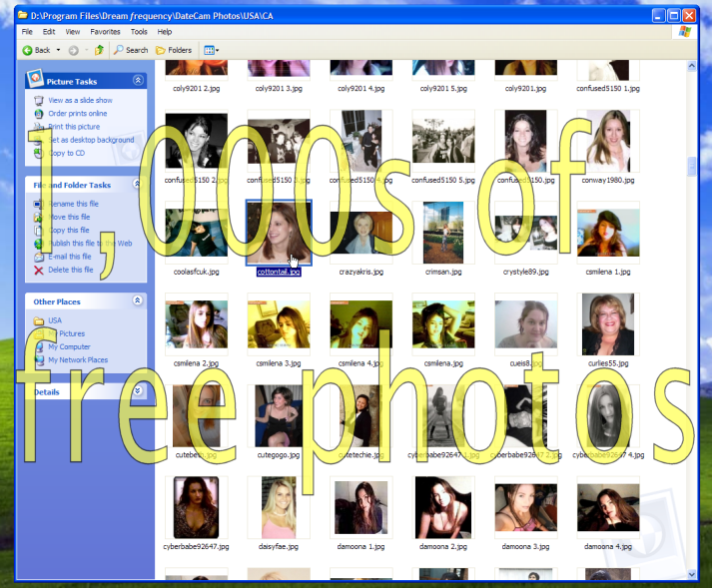The width and height of the screenshot is (712, 588).
Task: Open the Edit menu
Action: (49, 32)
